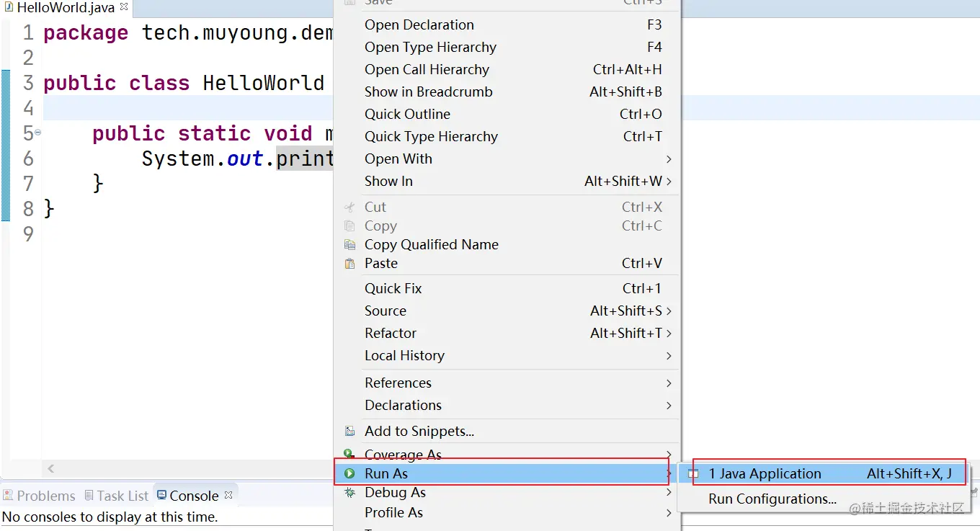Expand the Open With submenu arrow
Screen dimensions: 980x531
[x=669, y=159]
